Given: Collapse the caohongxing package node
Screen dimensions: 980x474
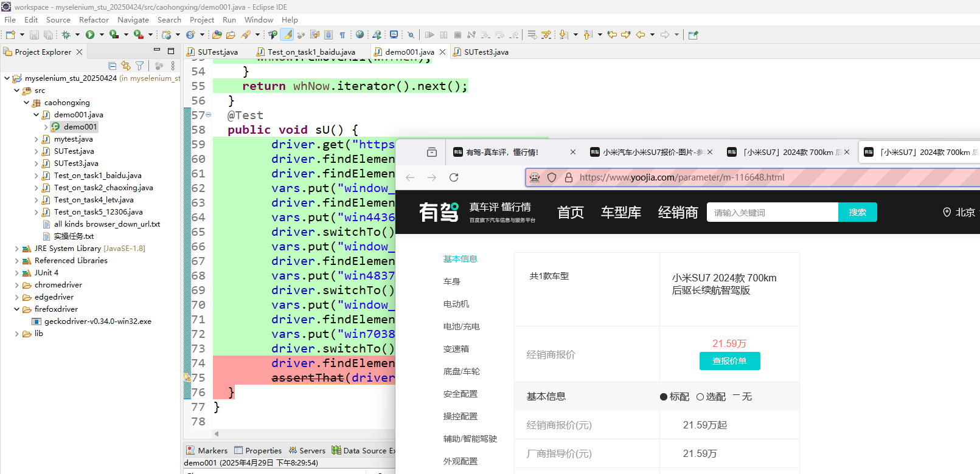Looking at the screenshot, I should click(26, 103).
